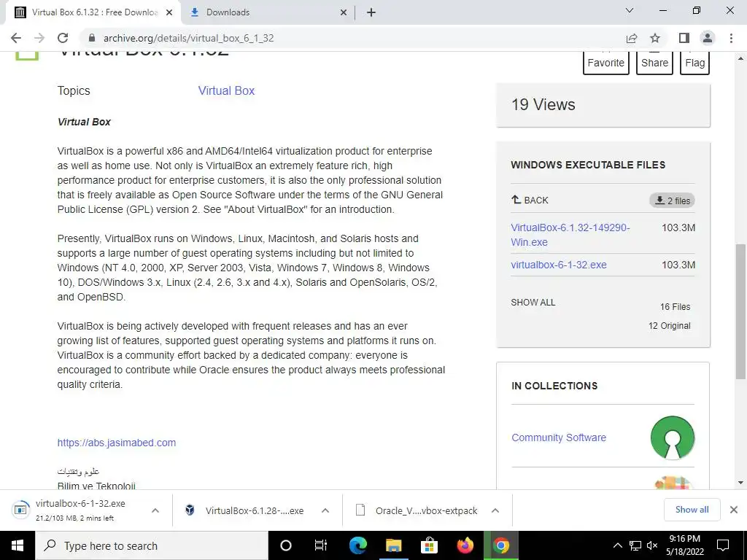Screen dimensions: 747x560
Task: Bookmark this page with the star
Action: pos(655,38)
